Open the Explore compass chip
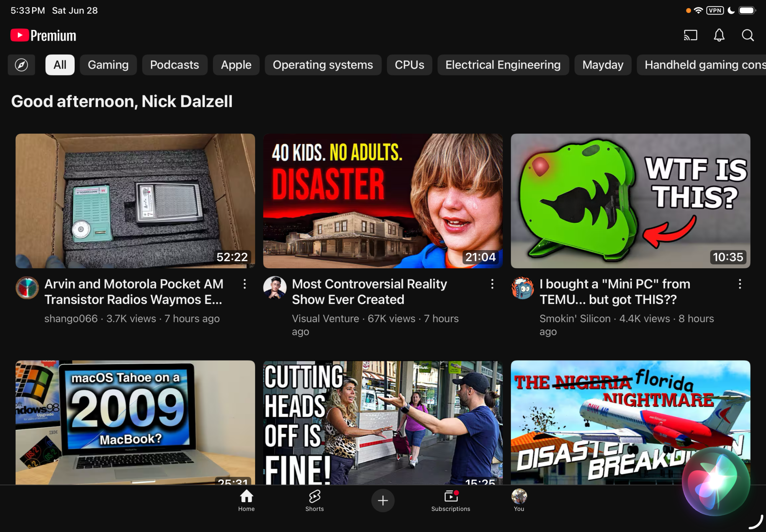 pyautogui.click(x=21, y=65)
